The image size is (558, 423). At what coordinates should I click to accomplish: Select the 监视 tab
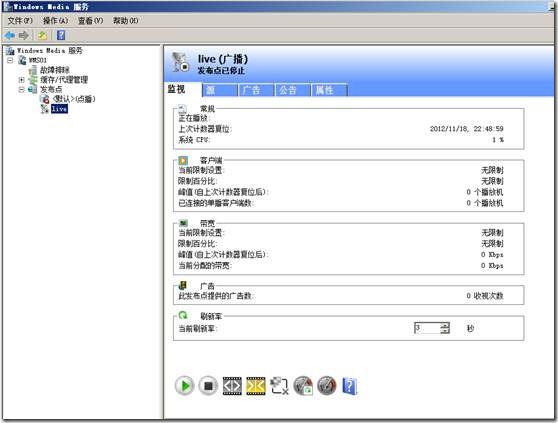pos(183,89)
